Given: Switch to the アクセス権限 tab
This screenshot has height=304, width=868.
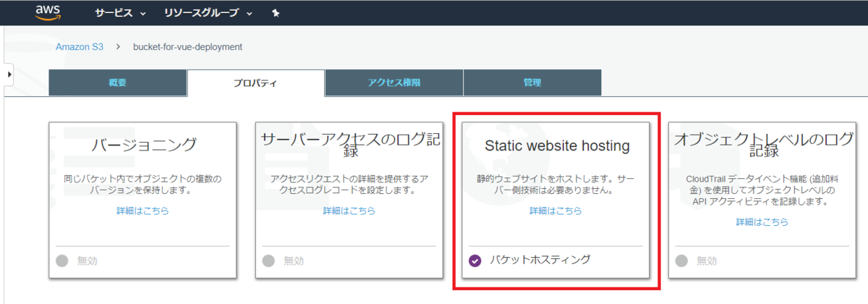Looking at the screenshot, I should [x=393, y=83].
